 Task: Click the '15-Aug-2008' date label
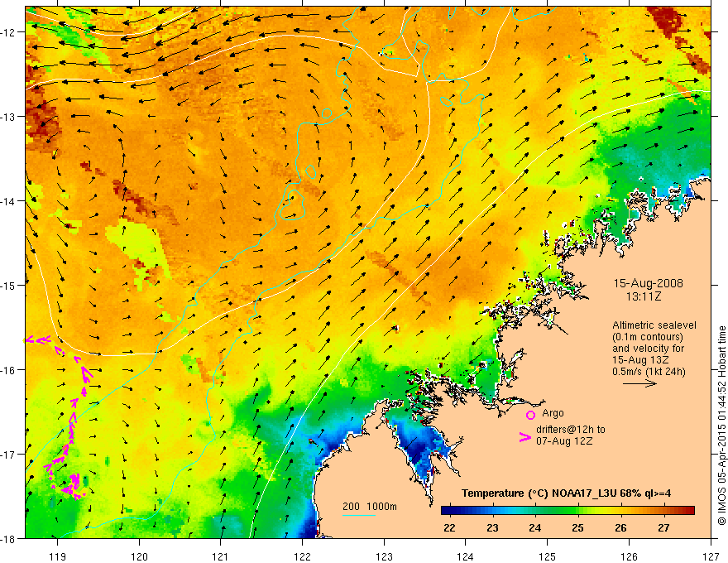[648, 283]
